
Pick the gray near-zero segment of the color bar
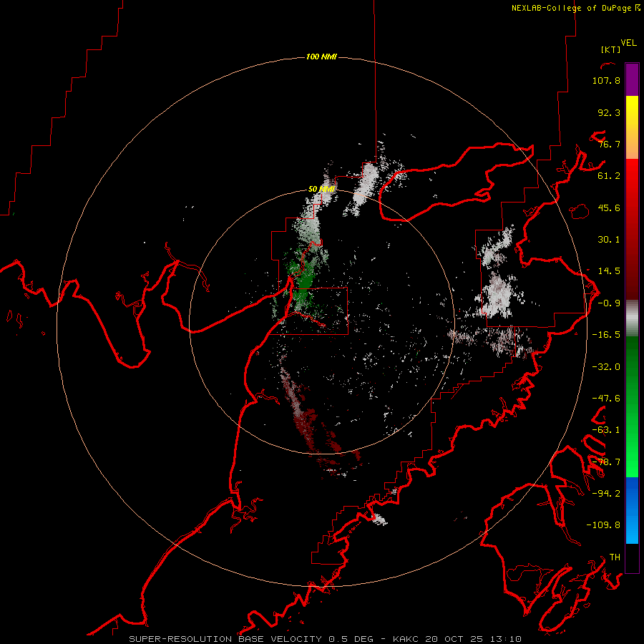coord(632,318)
